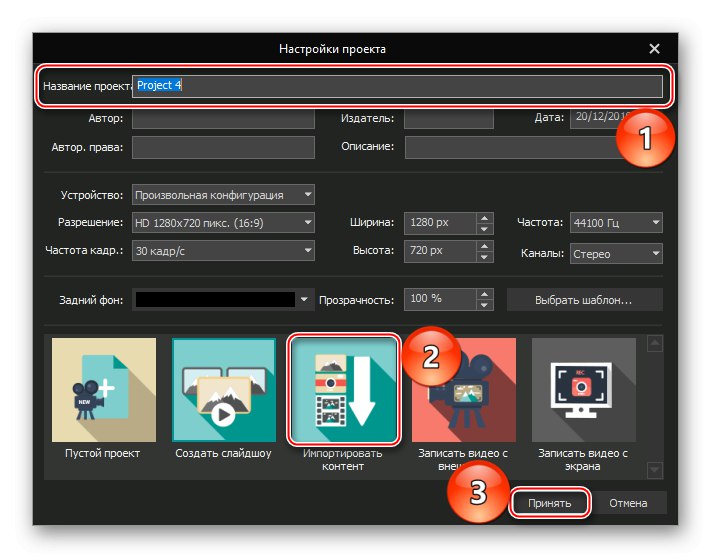The height and width of the screenshot is (558, 711).
Task: Click the template list scroll up arrow
Action: click(x=654, y=344)
